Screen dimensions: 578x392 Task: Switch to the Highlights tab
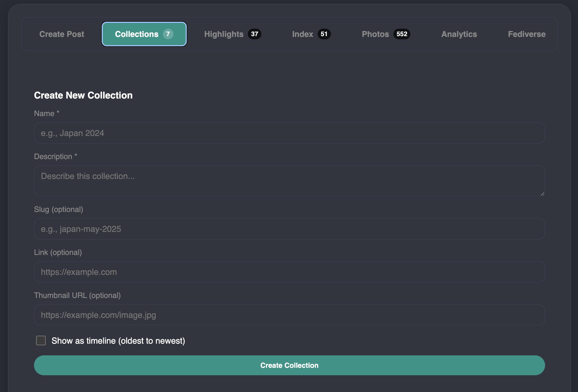coord(224,34)
